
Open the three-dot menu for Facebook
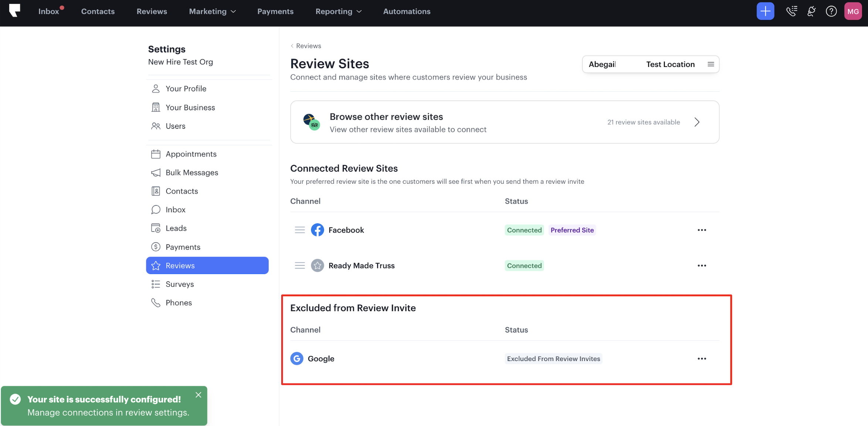702,230
